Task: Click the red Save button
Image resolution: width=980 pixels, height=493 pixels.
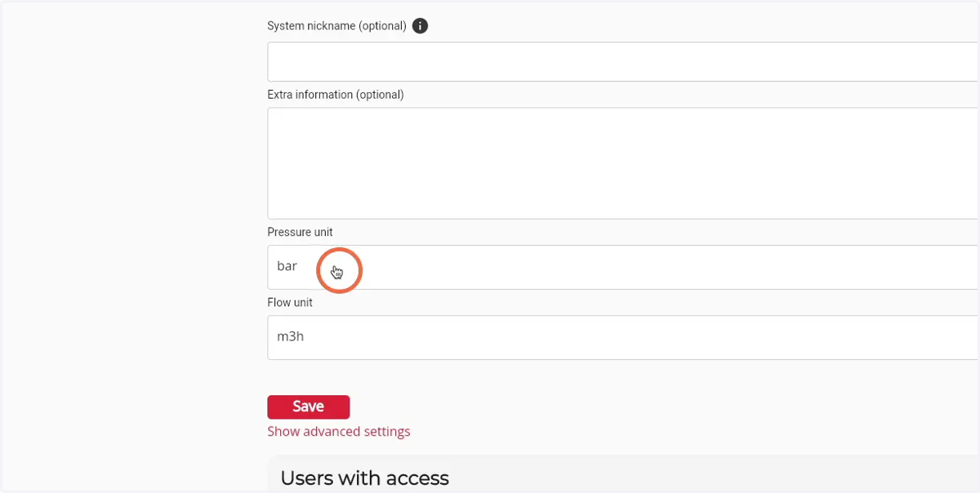Action: 309,406
